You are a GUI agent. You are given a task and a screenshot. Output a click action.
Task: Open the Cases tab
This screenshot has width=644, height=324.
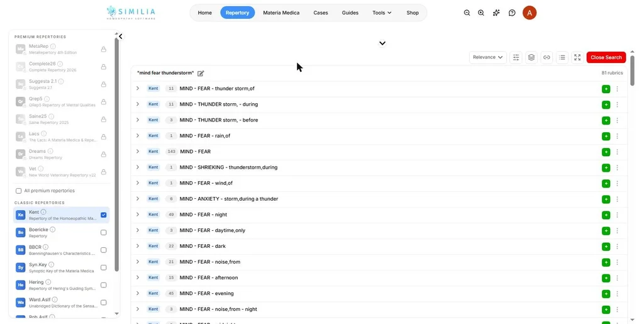click(x=321, y=13)
